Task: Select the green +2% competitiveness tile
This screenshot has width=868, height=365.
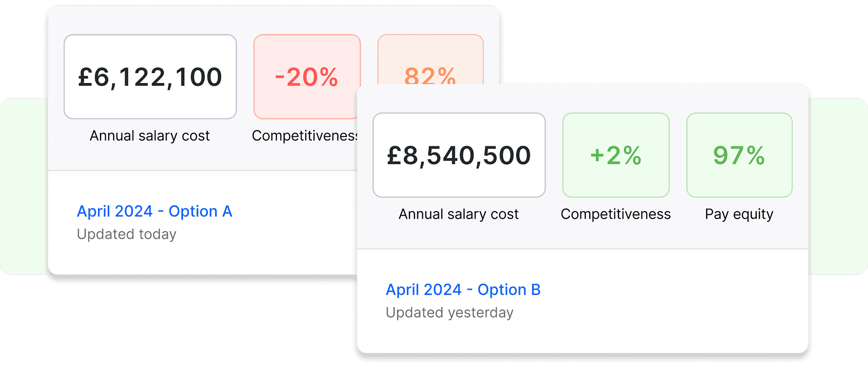Action: [615, 155]
